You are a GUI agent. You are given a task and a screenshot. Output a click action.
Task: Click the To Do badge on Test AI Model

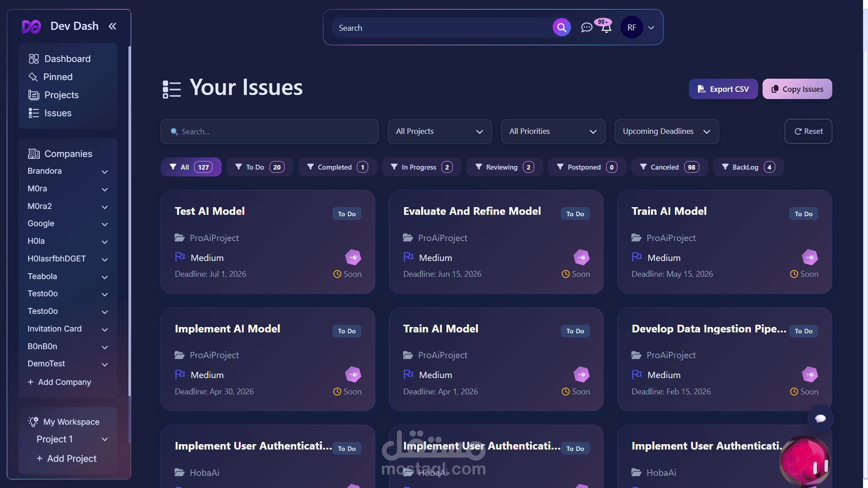pos(346,213)
